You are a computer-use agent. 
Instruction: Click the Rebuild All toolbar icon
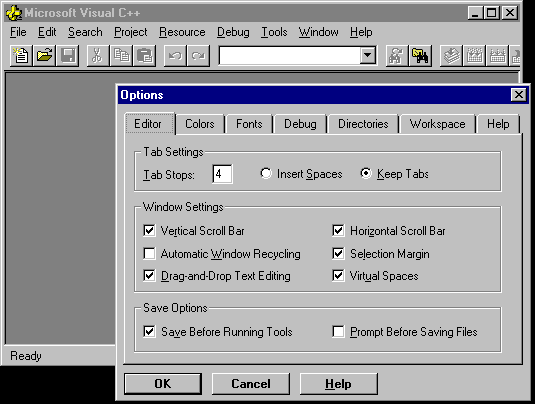click(x=497, y=56)
